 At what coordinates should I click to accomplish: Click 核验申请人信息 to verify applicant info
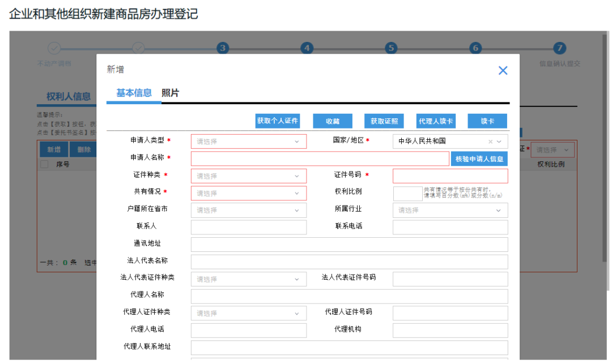pyautogui.click(x=479, y=159)
